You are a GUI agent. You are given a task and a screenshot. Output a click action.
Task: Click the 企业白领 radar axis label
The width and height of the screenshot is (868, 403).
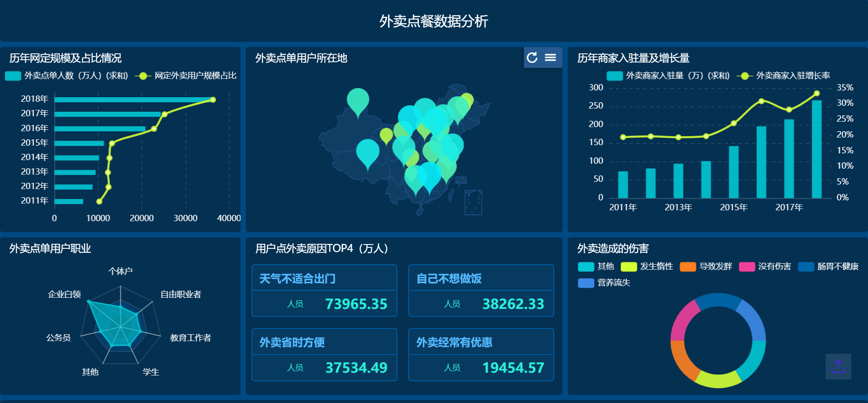(64, 294)
